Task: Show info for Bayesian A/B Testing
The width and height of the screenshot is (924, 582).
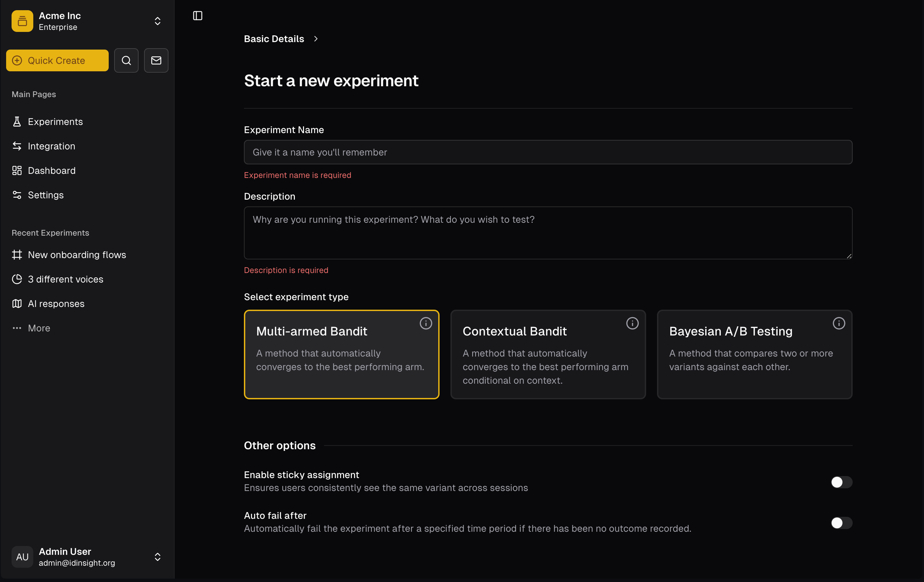Action: coord(839,323)
